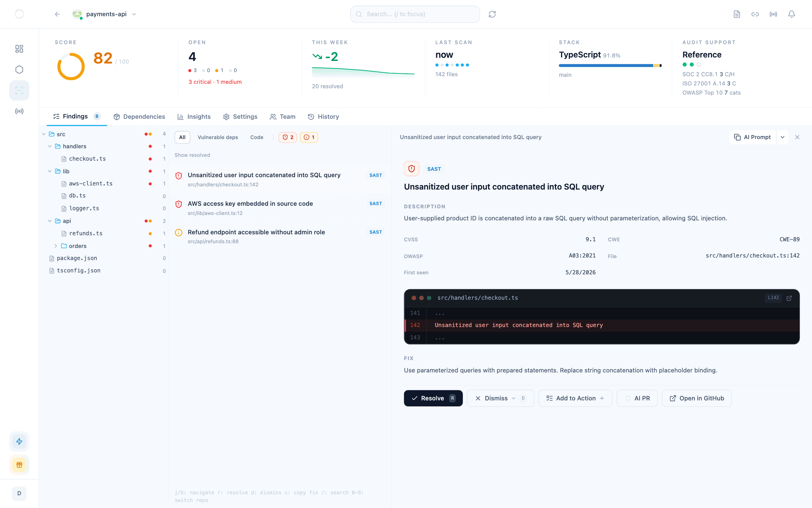Expand the orders folder
Screen dimensions: 812x508
[56, 246]
